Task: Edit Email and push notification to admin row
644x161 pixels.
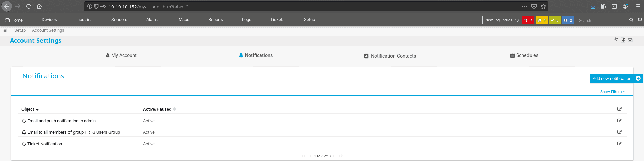Action: [620, 121]
